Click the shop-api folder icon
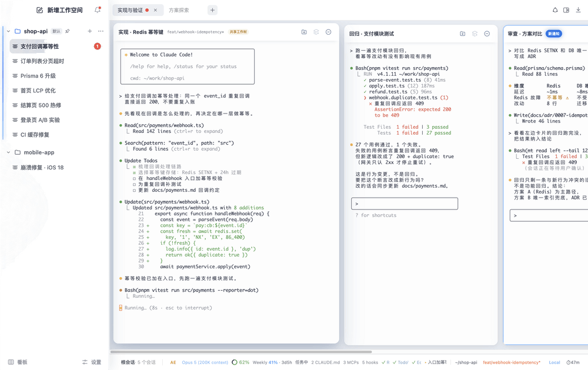 click(17, 31)
